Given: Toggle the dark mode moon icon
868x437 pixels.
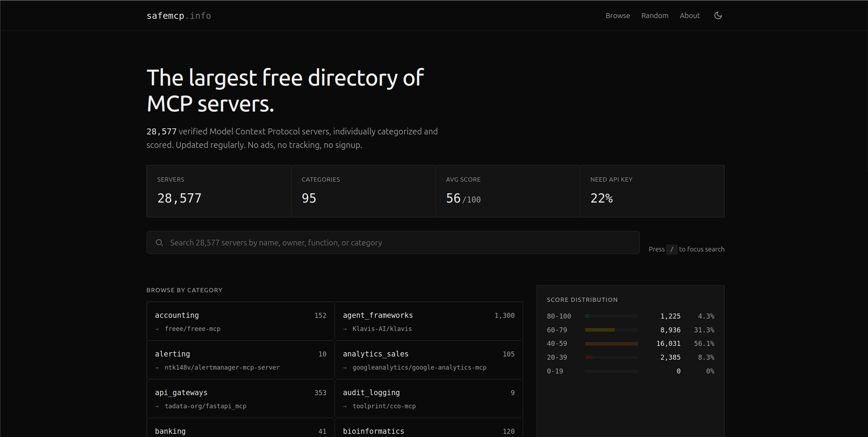Looking at the screenshot, I should [x=718, y=16].
